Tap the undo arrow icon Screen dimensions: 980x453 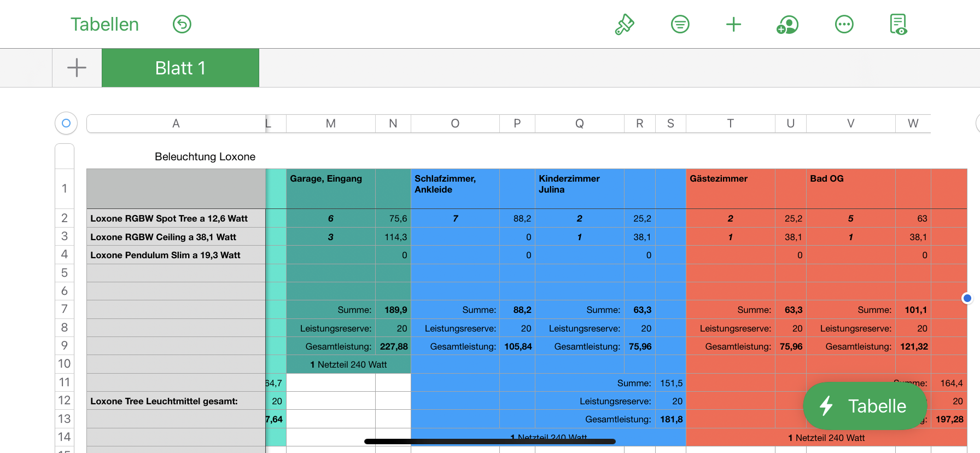coord(182,24)
